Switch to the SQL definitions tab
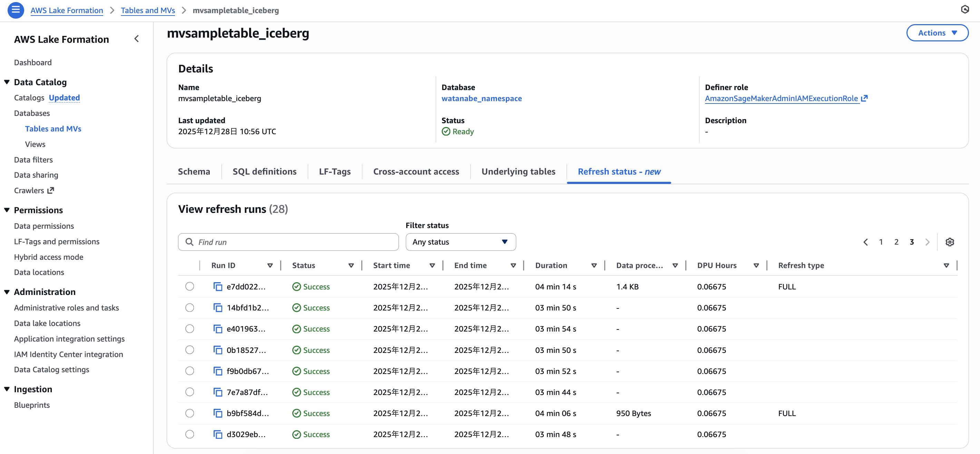The width and height of the screenshot is (980, 454). click(x=264, y=171)
